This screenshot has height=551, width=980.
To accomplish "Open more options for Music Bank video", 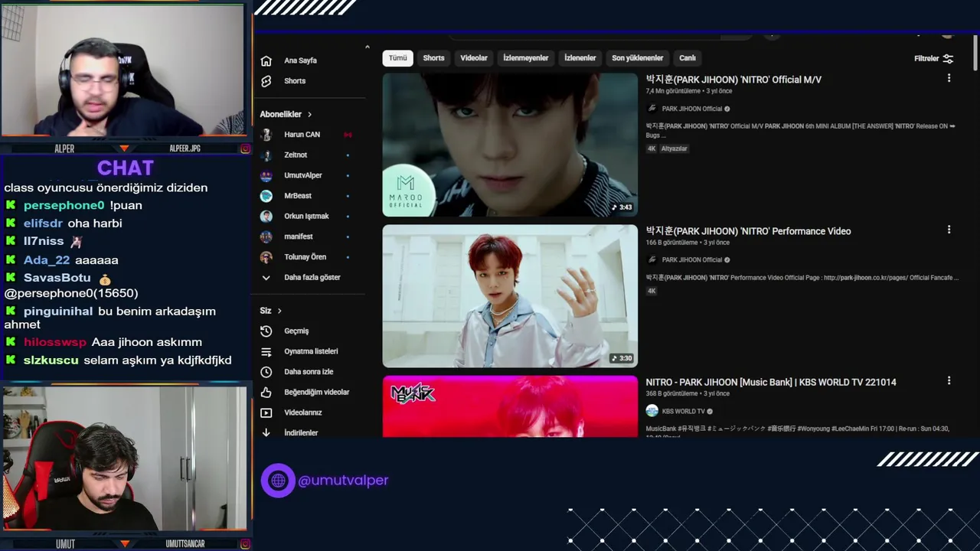I will point(949,380).
